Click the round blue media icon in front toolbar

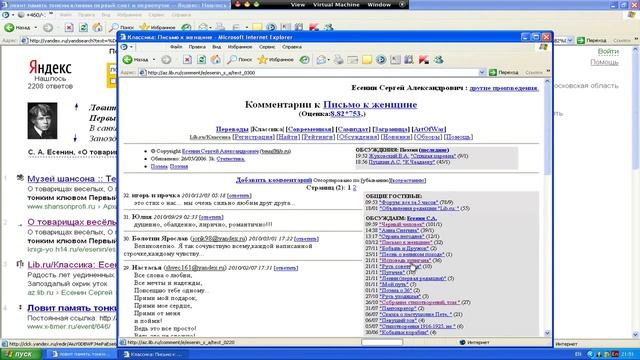pos(381,60)
